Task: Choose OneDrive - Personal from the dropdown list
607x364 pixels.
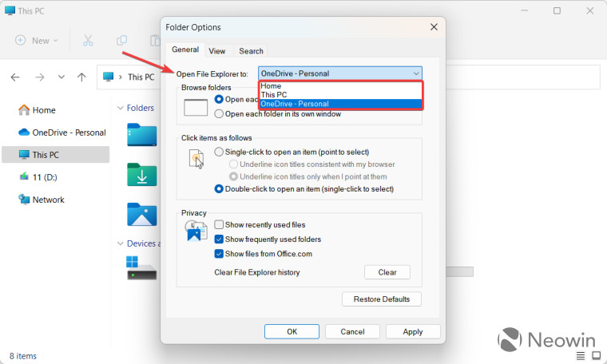Action: [x=341, y=104]
